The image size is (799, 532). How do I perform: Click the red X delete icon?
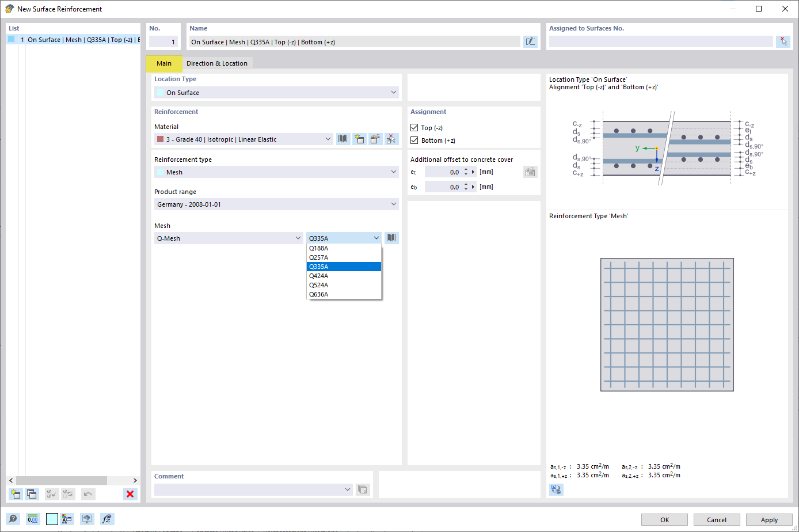[130, 494]
